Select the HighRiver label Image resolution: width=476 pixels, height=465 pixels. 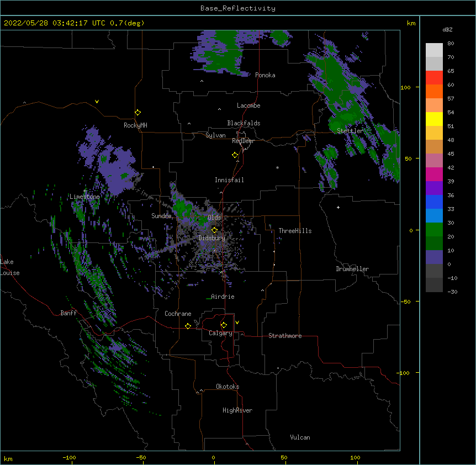[237, 410]
